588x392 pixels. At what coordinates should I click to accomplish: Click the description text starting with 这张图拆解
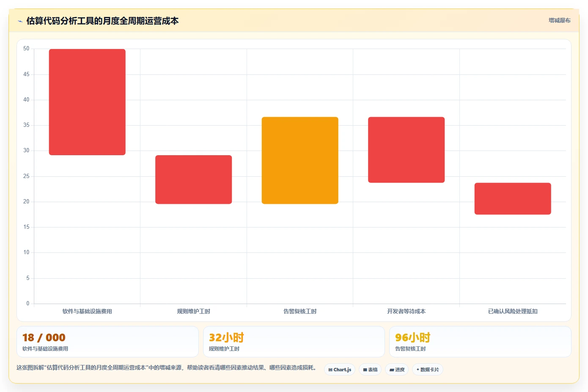click(167, 367)
